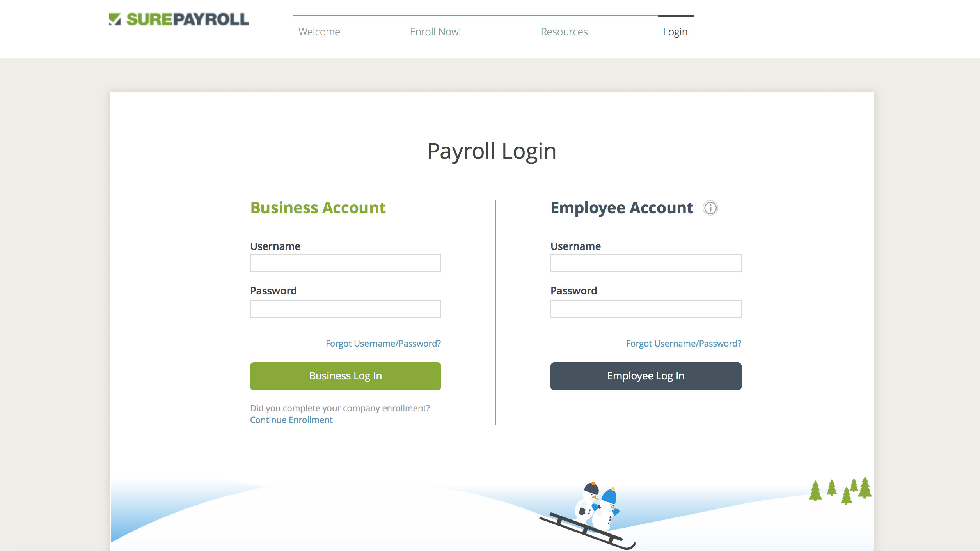The image size is (980, 551).
Task: Click the Resources navigation icon
Action: point(564,32)
